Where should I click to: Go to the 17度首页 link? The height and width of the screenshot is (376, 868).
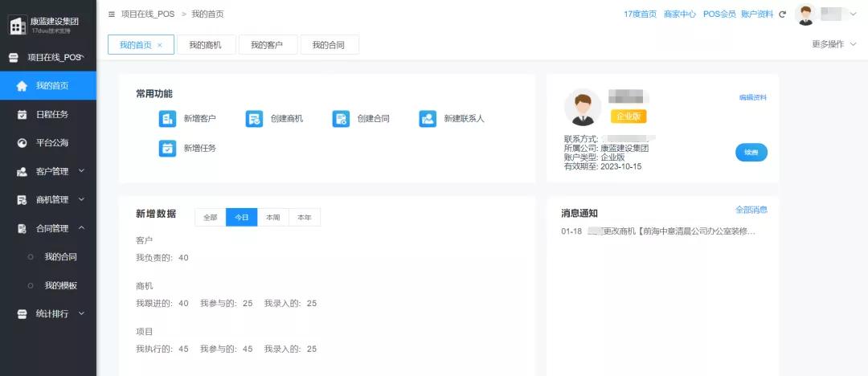tap(640, 14)
